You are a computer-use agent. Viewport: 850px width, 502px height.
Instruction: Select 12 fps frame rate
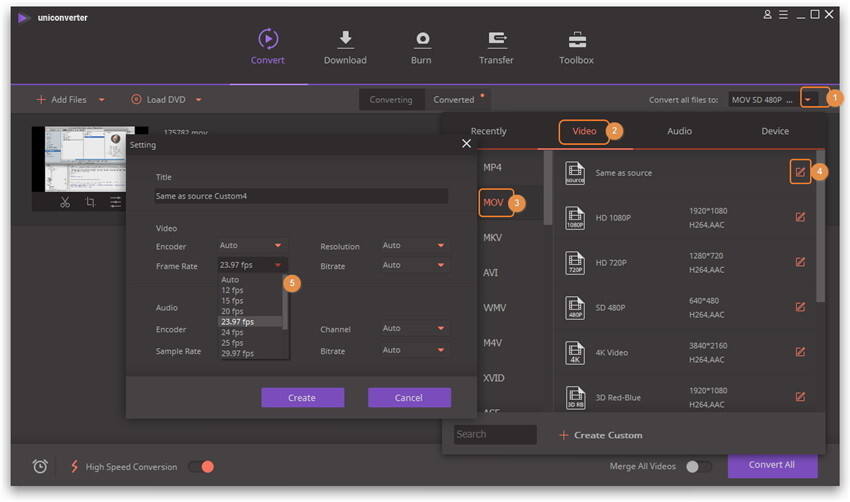tap(232, 291)
